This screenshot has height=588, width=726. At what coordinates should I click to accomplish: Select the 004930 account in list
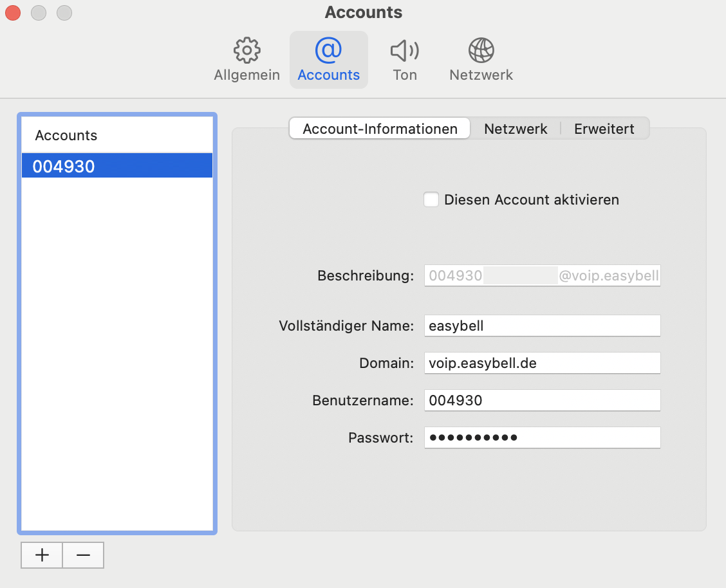pos(117,167)
